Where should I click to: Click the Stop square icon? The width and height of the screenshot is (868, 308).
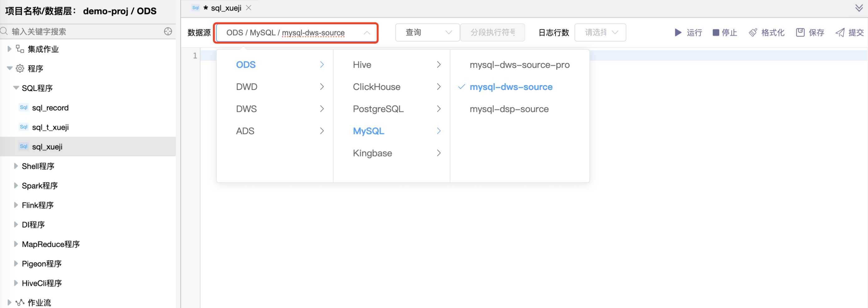(x=716, y=32)
